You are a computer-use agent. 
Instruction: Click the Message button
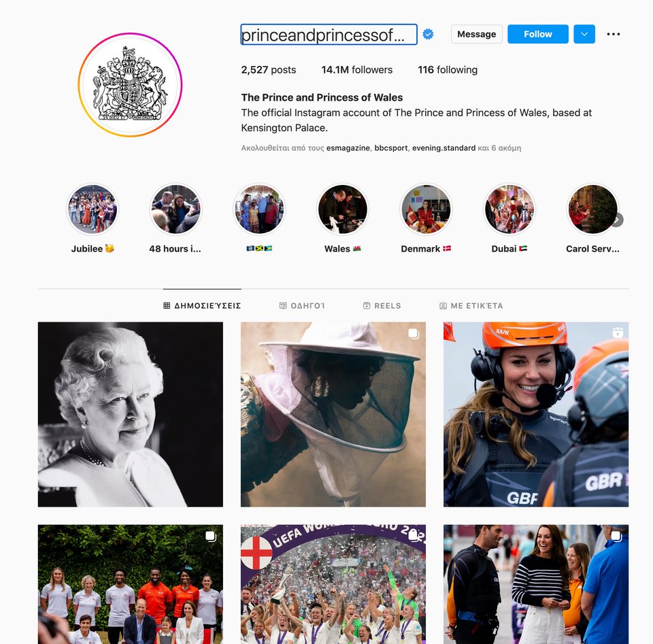click(476, 34)
